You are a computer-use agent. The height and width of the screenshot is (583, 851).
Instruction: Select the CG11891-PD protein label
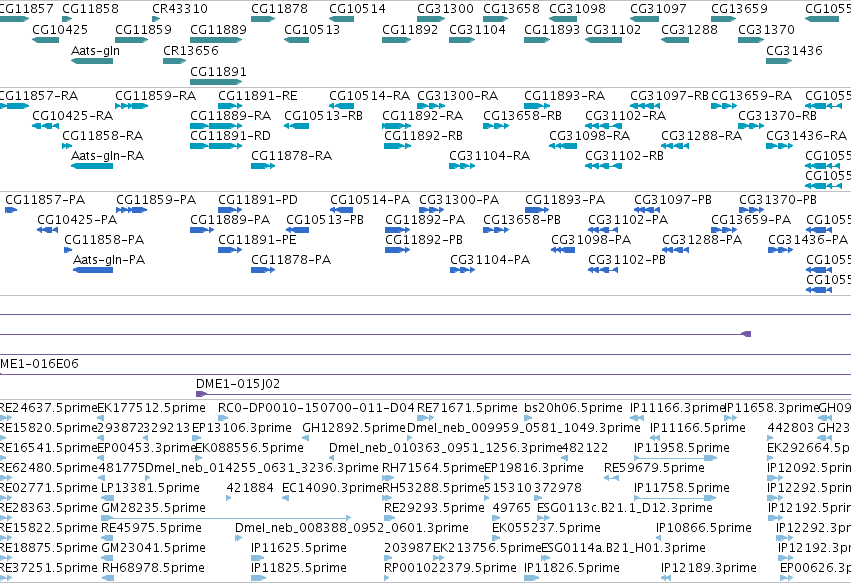pyautogui.click(x=258, y=200)
